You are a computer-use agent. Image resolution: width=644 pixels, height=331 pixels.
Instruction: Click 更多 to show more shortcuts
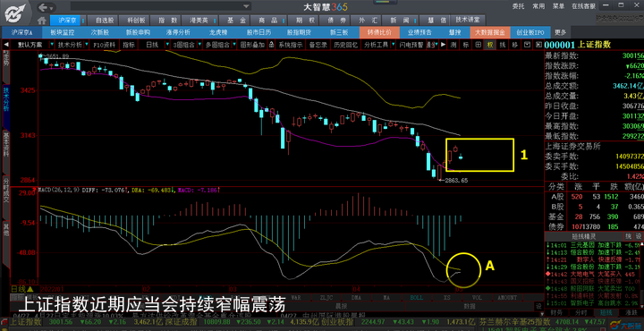(560, 32)
